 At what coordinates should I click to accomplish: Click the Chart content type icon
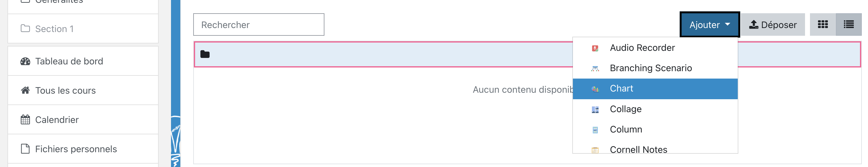595,89
